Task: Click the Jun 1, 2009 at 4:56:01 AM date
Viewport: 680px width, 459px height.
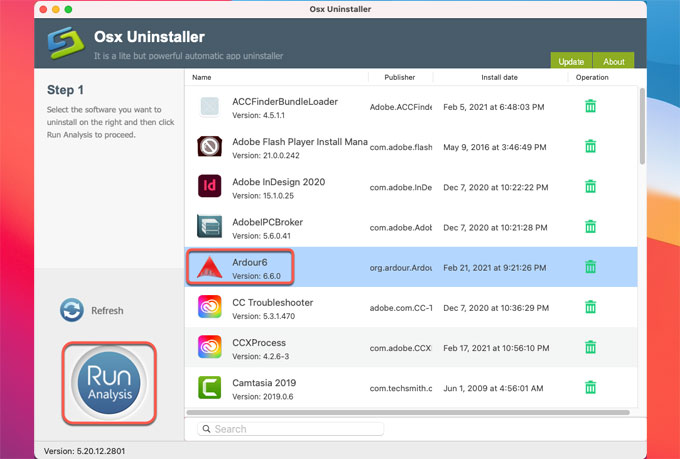Action: click(x=493, y=388)
